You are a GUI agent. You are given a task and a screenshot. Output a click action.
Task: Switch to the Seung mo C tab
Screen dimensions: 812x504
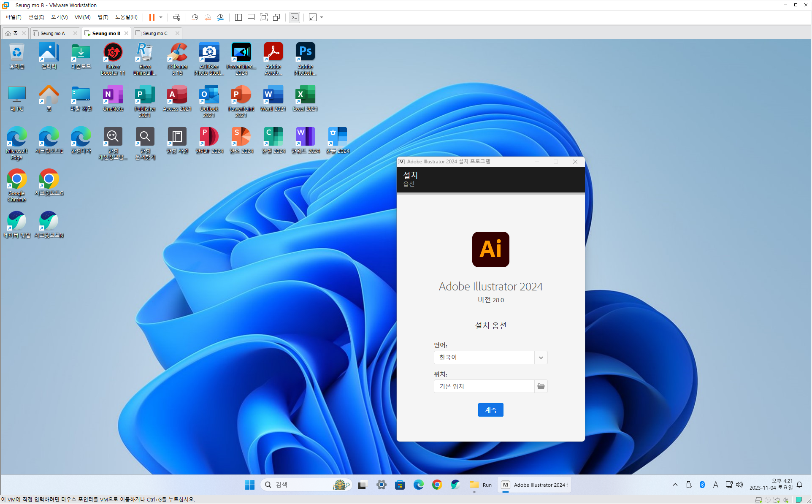[155, 33]
